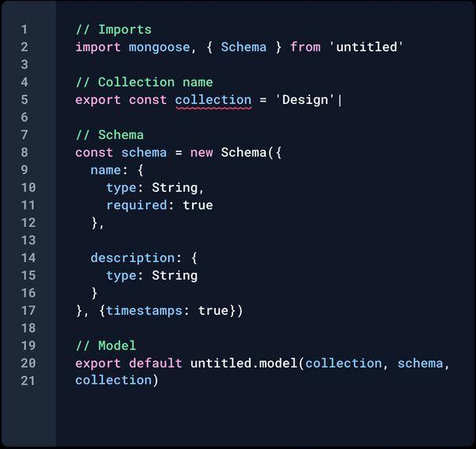Click the "description" property key
Image resolution: width=476 pixels, height=449 pixels.
point(132,258)
